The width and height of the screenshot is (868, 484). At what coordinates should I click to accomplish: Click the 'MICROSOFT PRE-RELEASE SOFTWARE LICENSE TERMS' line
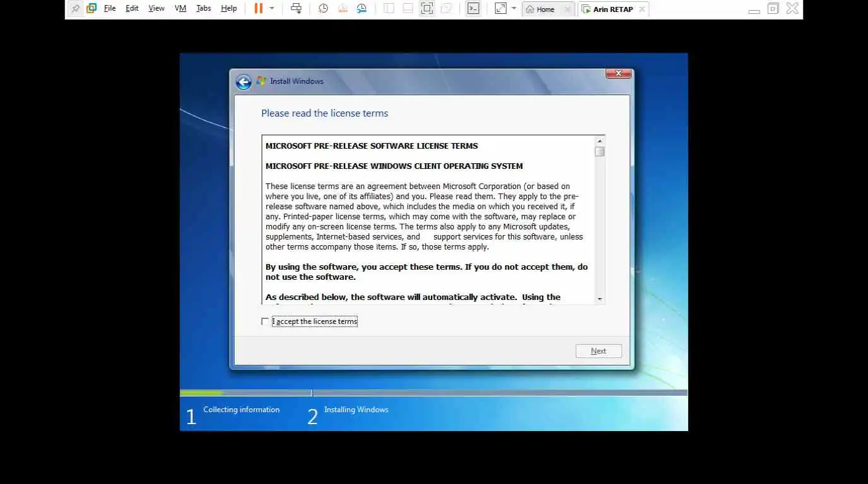372,146
